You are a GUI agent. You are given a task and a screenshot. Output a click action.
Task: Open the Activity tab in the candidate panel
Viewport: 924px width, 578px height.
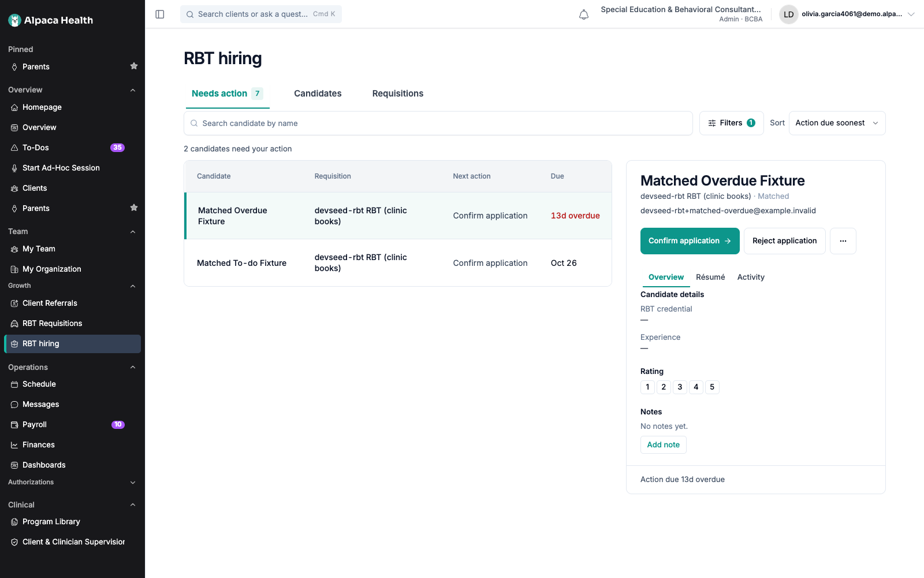click(x=751, y=277)
